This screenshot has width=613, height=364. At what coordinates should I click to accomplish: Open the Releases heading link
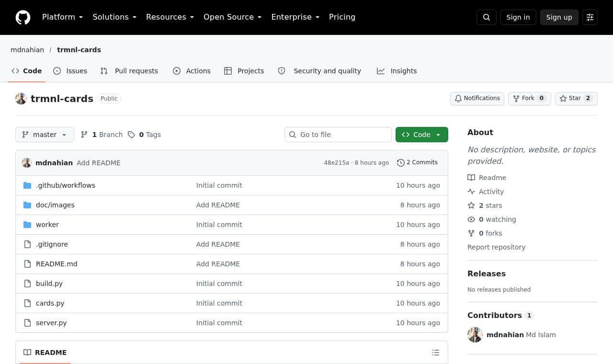point(487,273)
